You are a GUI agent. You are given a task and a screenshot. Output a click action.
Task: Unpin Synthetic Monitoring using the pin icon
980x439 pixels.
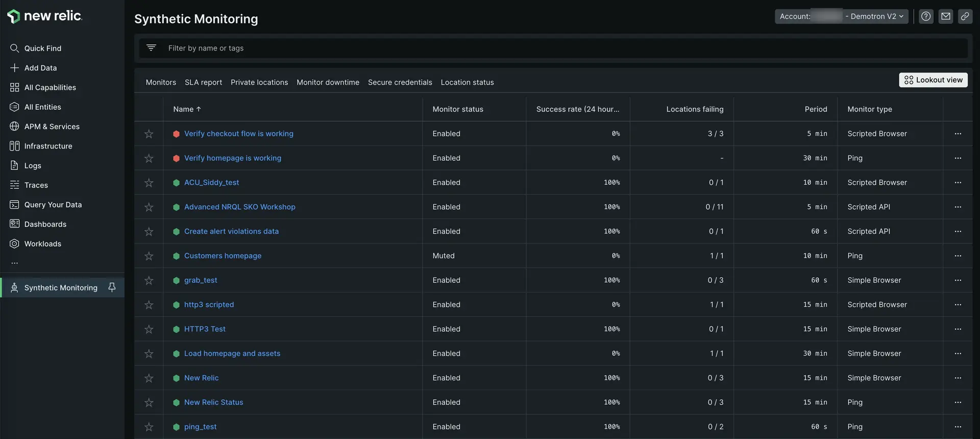[x=112, y=287]
